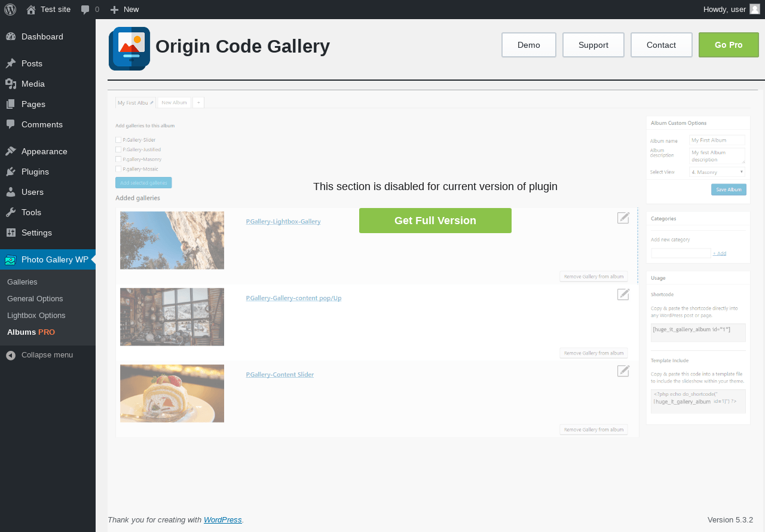The width and height of the screenshot is (765, 532).
Task: Switch to the New Album tab
Action: pos(174,103)
